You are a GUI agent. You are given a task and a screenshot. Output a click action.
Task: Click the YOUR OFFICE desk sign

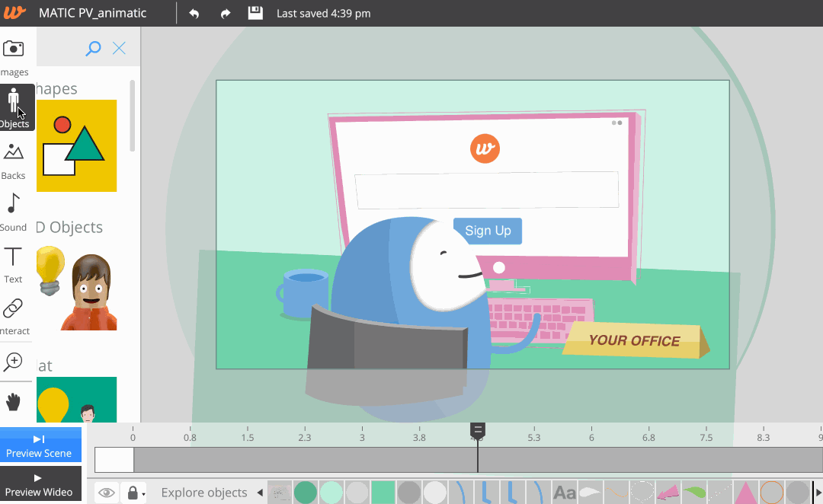coord(635,340)
